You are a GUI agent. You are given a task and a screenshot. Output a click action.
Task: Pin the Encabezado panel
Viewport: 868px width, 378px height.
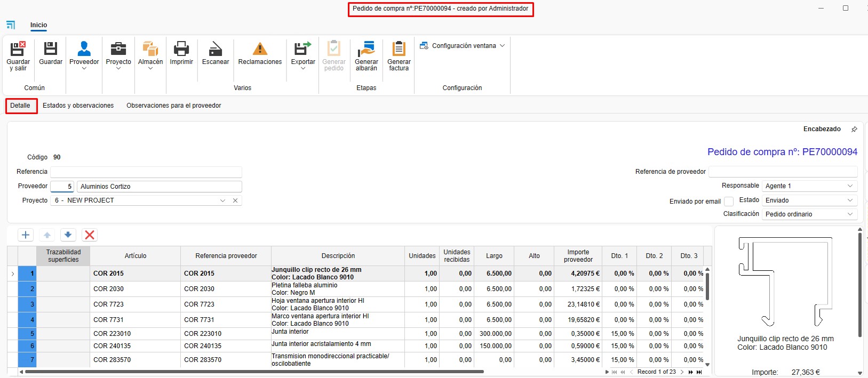click(854, 130)
